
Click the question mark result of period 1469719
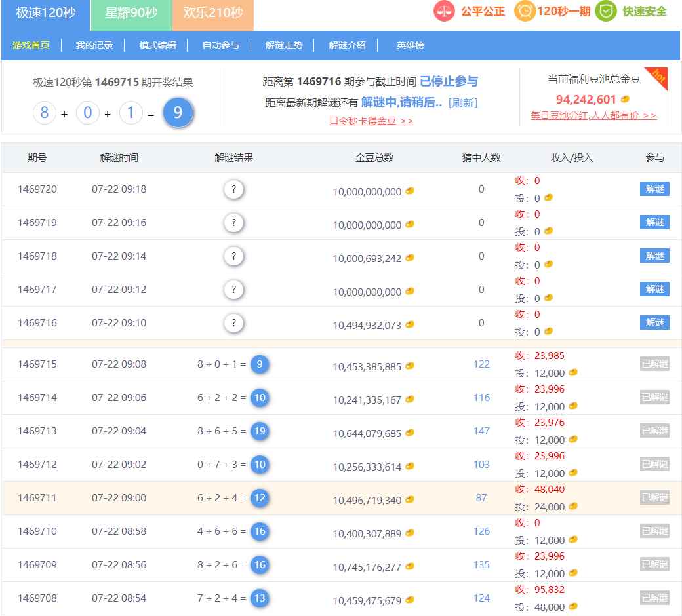(x=233, y=223)
